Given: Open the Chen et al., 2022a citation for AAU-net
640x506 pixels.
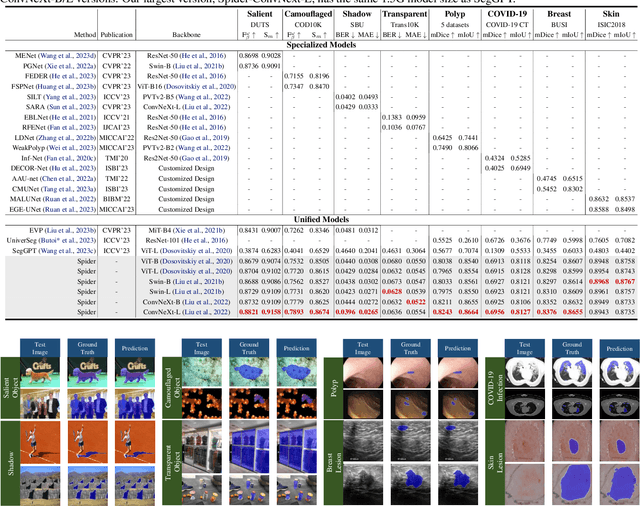Looking at the screenshot, I should (x=68, y=178).
